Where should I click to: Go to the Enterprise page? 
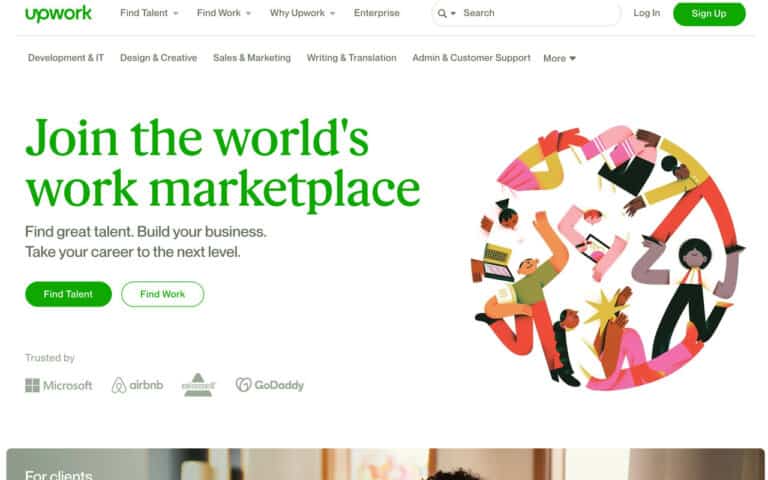(x=377, y=13)
